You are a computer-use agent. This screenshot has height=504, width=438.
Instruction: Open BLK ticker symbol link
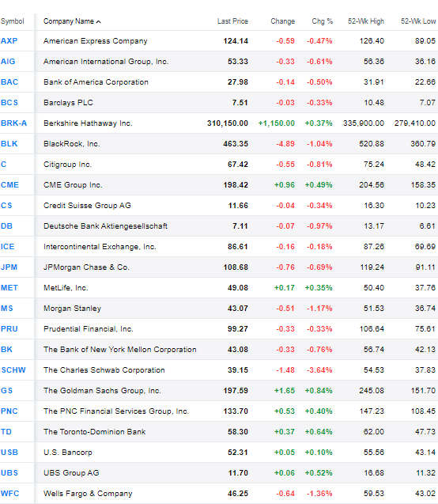[9, 144]
